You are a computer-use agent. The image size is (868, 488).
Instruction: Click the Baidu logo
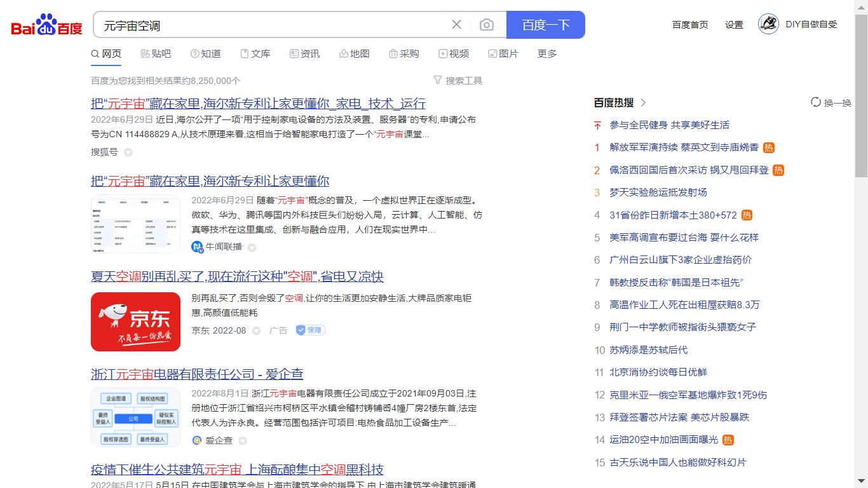[47, 25]
